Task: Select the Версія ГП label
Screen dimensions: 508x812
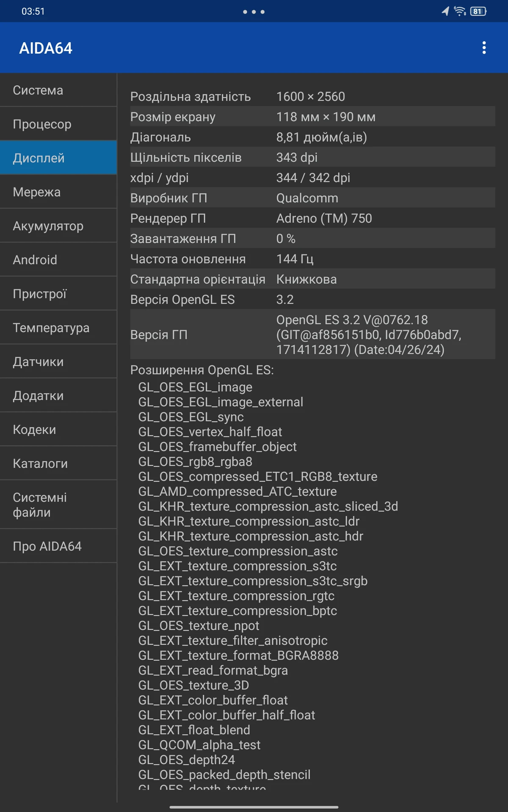Action: tap(159, 335)
